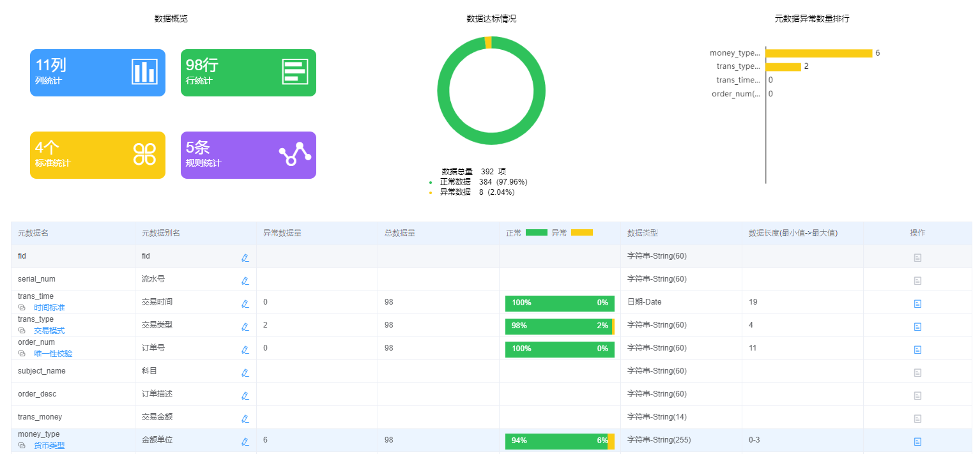Click the order_desc metadata name
Screen dimensions: 980x454
(37, 394)
